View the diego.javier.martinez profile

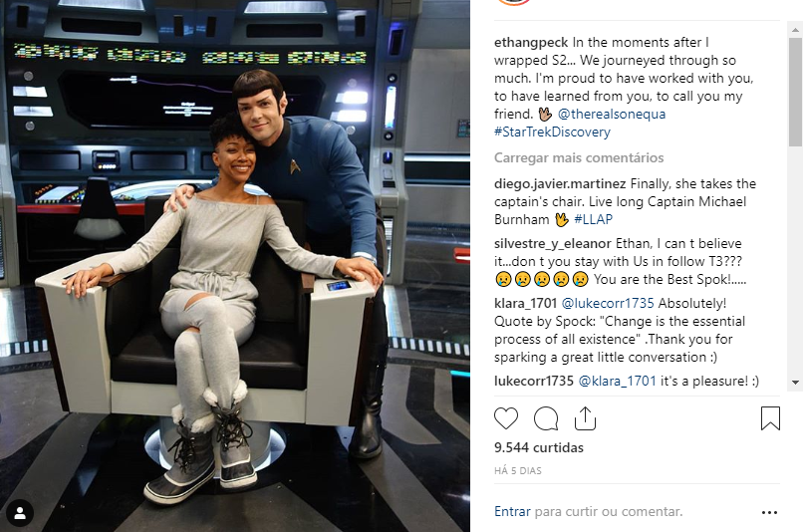click(x=560, y=183)
